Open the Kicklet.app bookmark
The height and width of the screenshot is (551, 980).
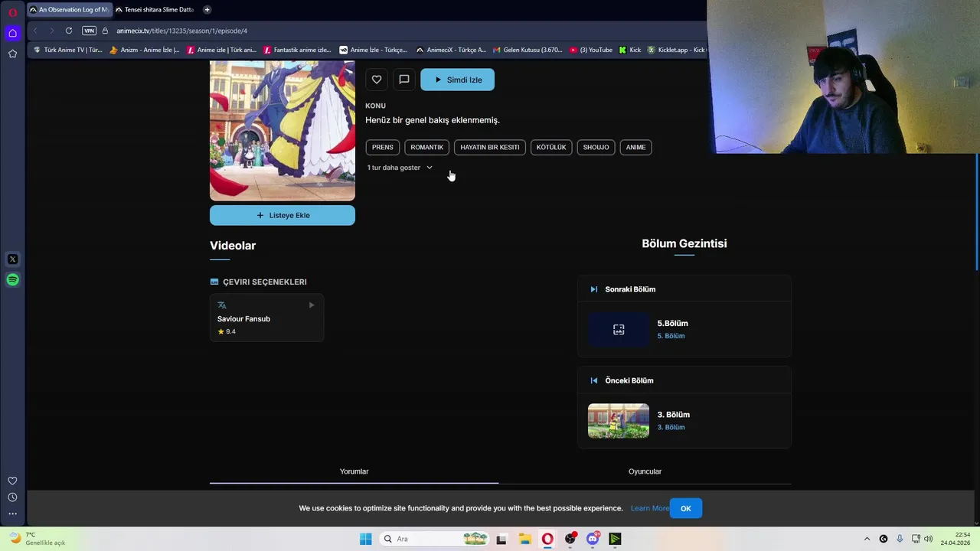(x=677, y=50)
